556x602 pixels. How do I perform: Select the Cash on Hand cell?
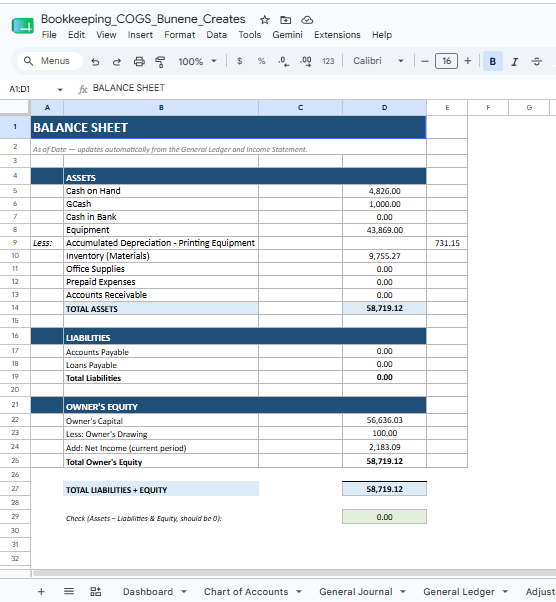coord(161,191)
